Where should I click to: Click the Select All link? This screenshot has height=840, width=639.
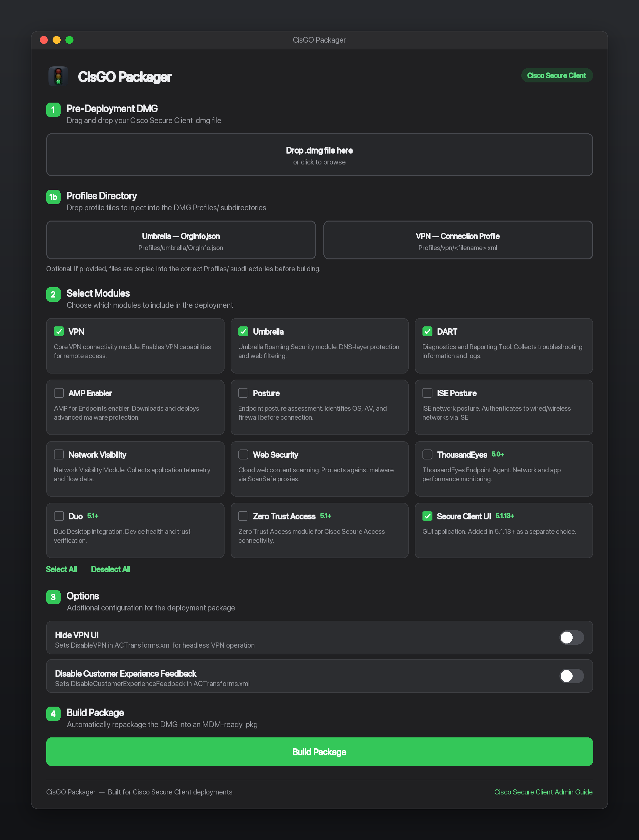tap(61, 569)
